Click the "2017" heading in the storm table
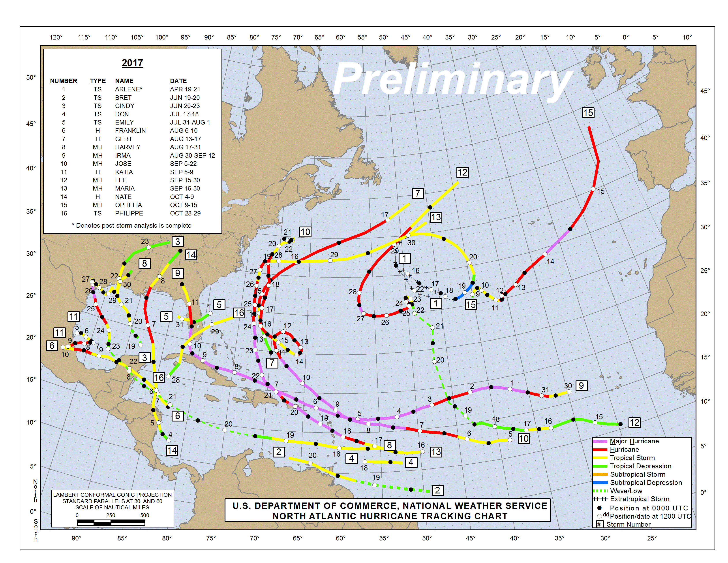 click(x=132, y=63)
